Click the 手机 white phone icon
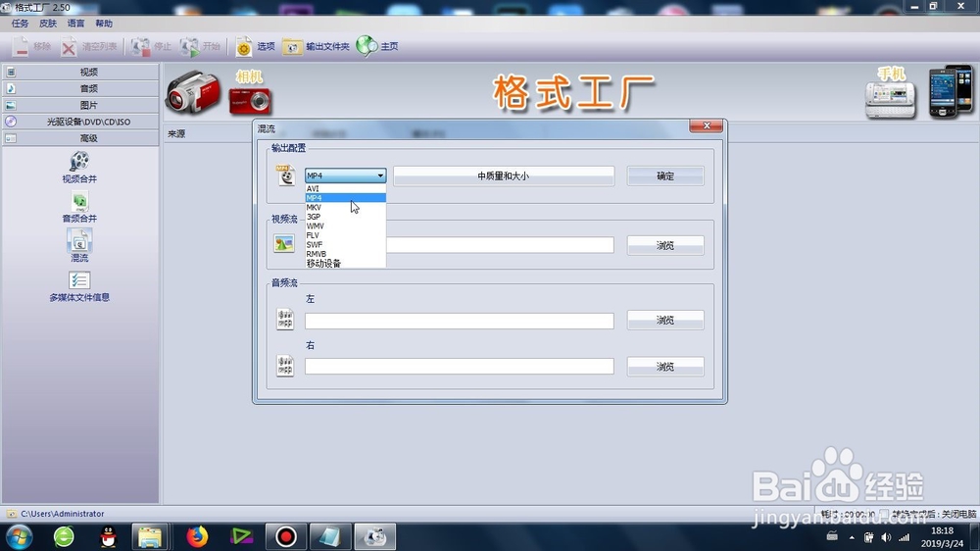 coord(890,100)
